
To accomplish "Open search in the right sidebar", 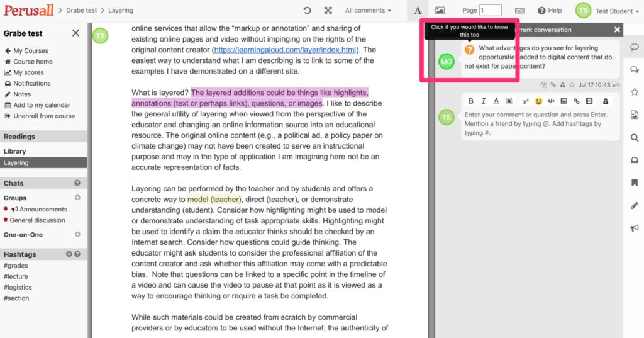I will tap(634, 138).
